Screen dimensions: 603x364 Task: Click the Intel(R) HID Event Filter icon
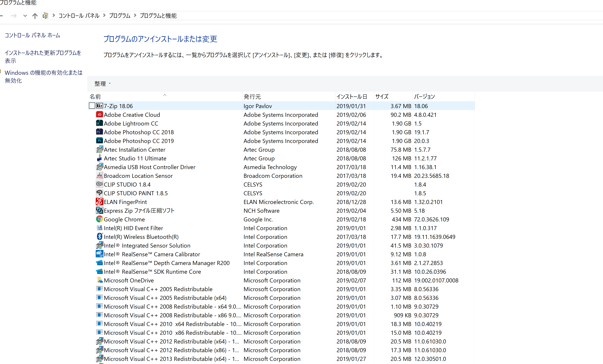pos(99,228)
